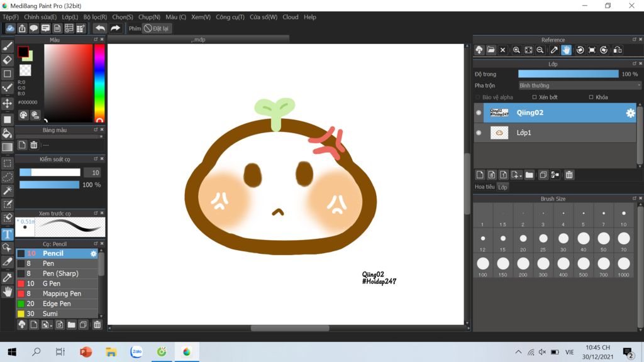
Task: Switch to the Lớp tab
Action: [x=502, y=187]
